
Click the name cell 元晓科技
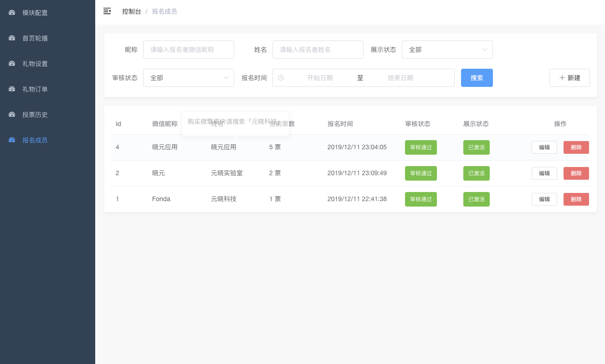(224, 199)
